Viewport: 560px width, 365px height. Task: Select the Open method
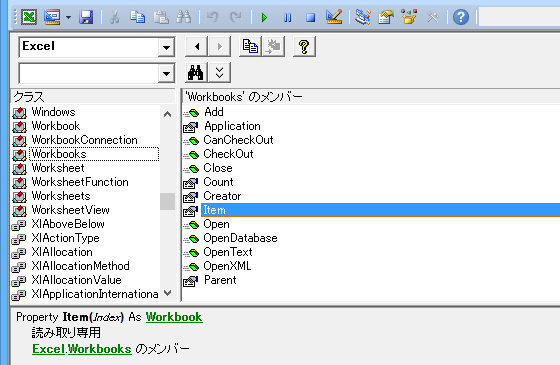pyautogui.click(x=216, y=224)
